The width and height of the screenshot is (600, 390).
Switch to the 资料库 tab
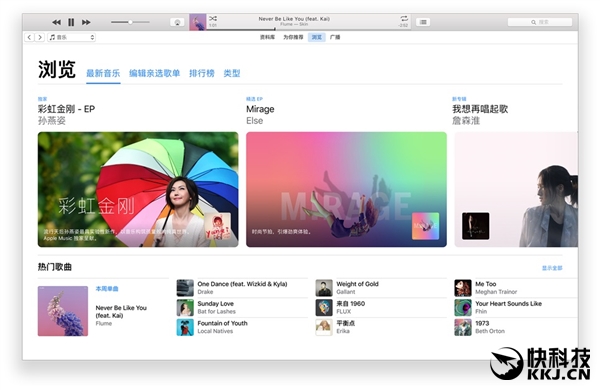coord(267,37)
